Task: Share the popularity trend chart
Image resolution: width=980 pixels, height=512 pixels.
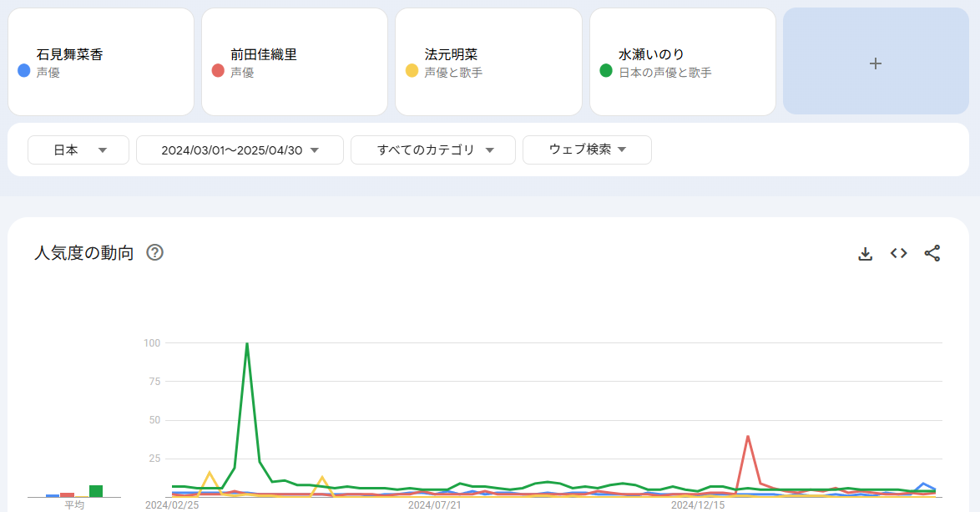Action: click(x=932, y=254)
